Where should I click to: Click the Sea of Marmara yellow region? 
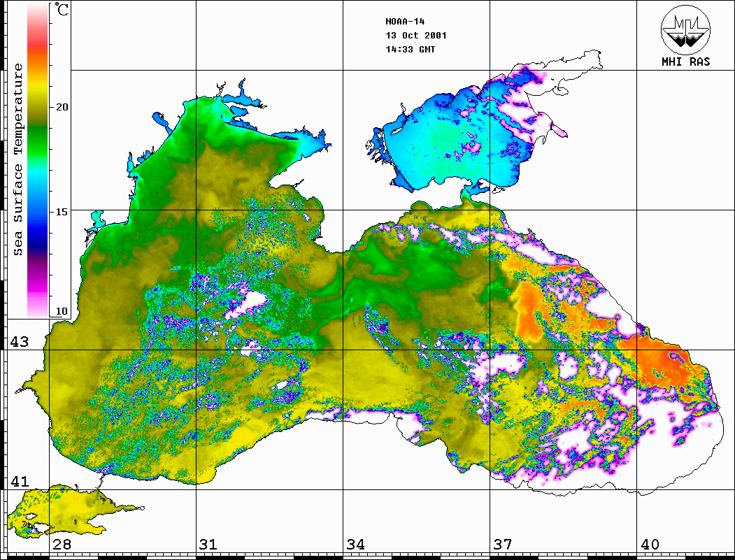point(71,511)
